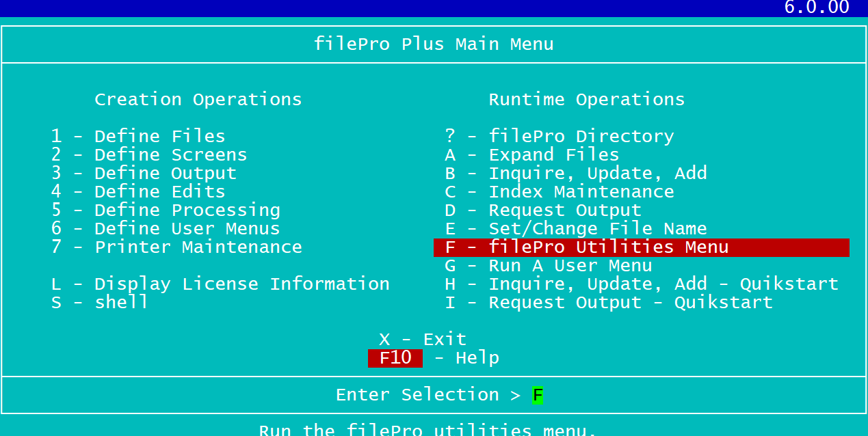This screenshot has height=436, width=868.
Task: Select option 1 Define Files
Action: tap(138, 136)
